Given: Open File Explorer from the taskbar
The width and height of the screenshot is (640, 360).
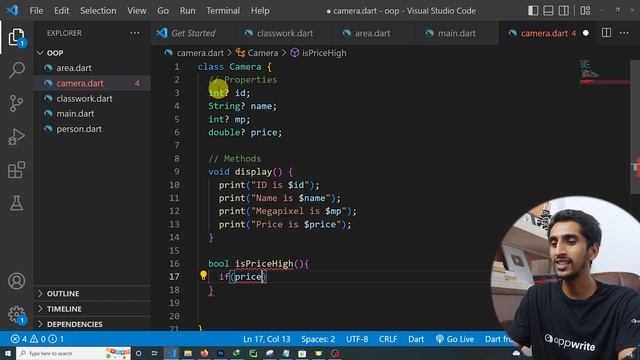Looking at the screenshot, I should [x=188, y=353].
